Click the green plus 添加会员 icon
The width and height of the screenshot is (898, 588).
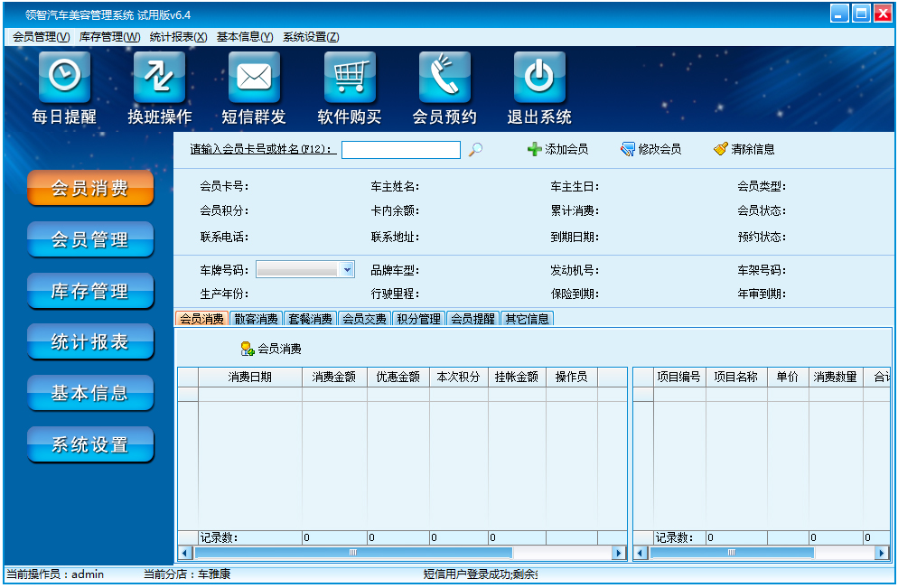pyautogui.click(x=534, y=149)
